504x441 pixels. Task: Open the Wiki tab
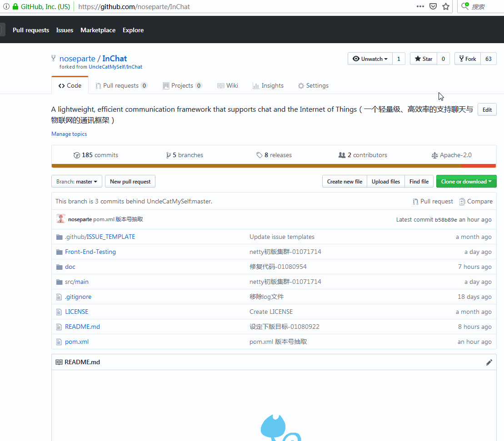pos(228,85)
